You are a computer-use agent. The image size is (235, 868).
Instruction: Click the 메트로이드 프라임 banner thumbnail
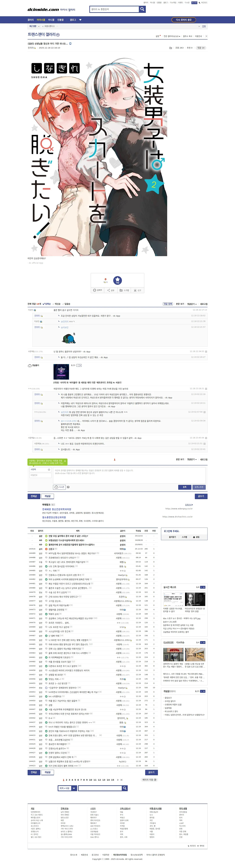click(61, 372)
